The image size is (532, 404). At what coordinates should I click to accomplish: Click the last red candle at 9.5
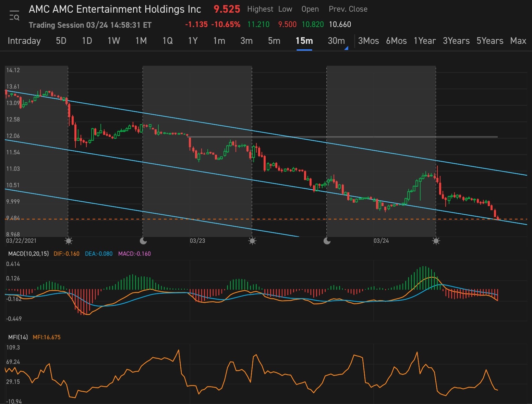click(498, 218)
